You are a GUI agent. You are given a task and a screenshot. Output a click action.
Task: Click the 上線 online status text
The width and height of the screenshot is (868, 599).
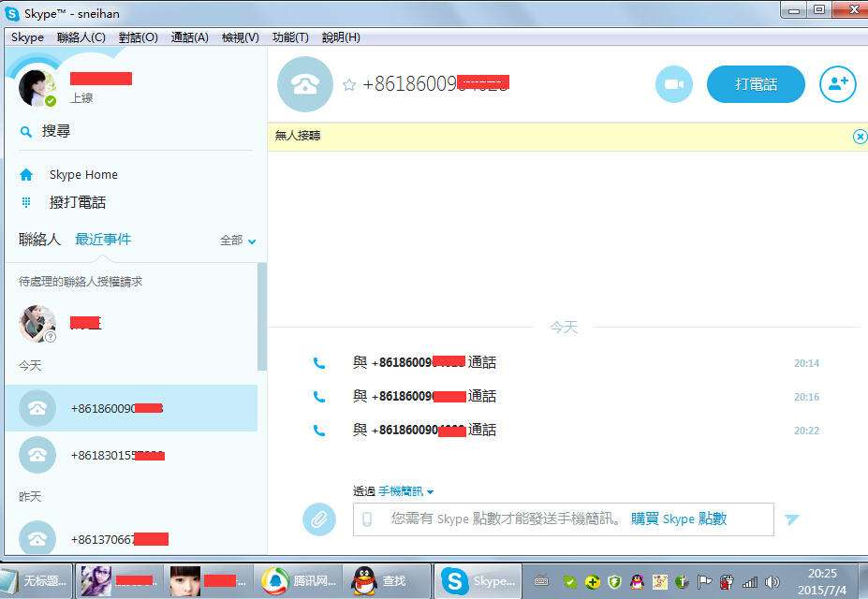coord(81,98)
